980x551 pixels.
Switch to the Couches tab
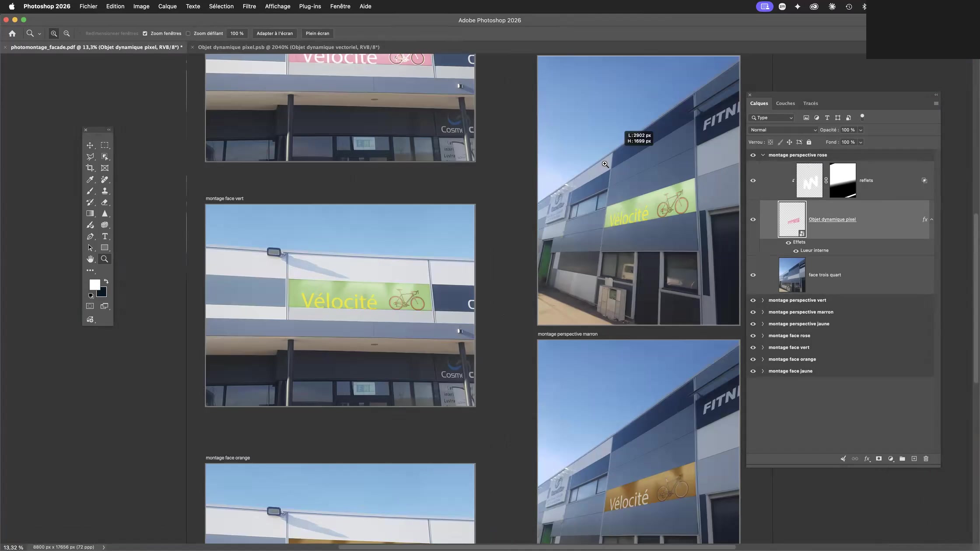point(785,103)
